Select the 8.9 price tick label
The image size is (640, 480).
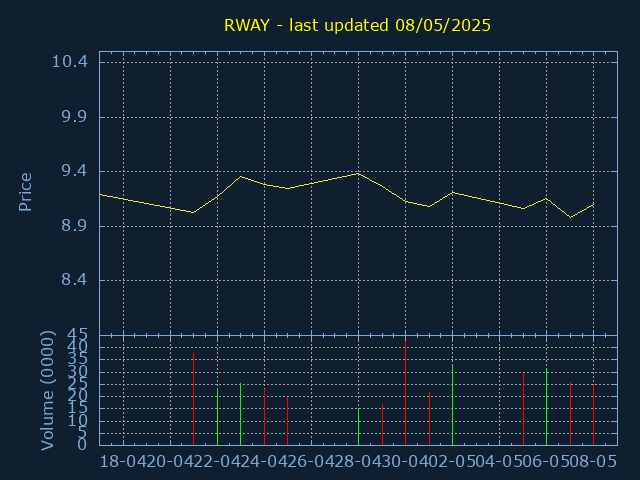coord(74,226)
